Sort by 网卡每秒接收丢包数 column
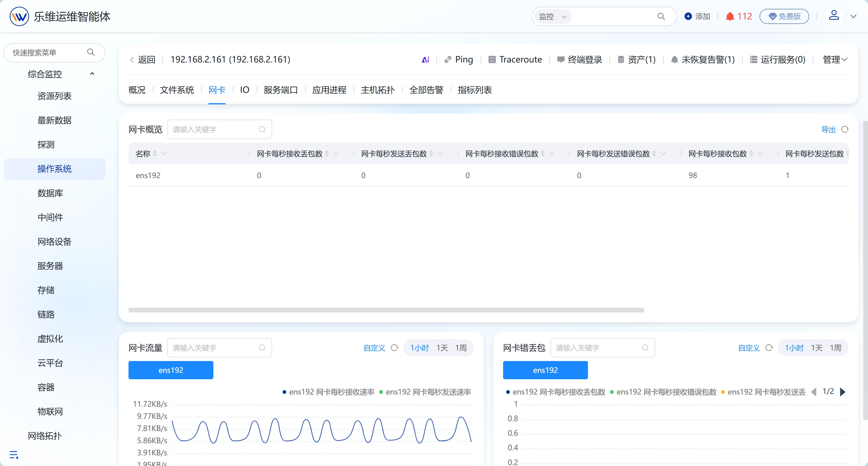This screenshot has height=466, width=868. tap(327, 154)
